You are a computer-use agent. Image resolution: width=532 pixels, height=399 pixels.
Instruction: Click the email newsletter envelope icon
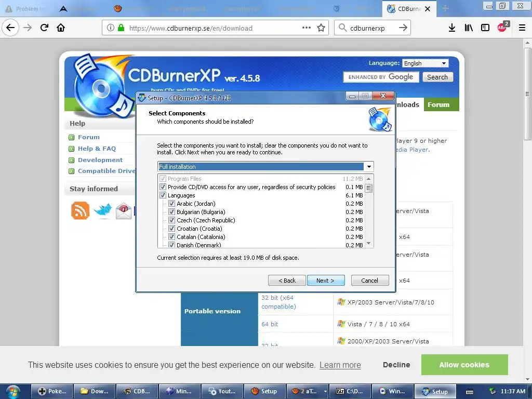coord(124,211)
